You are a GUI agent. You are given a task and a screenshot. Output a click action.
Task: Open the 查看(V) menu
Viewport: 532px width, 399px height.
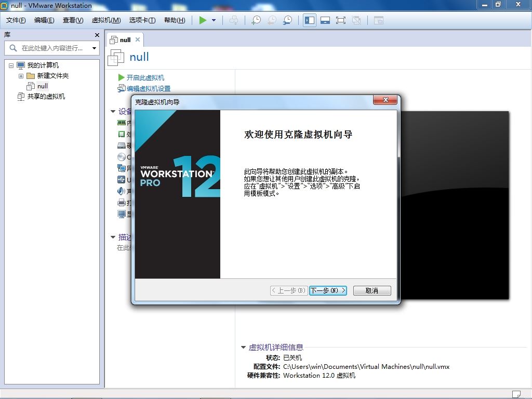[x=73, y=20]
